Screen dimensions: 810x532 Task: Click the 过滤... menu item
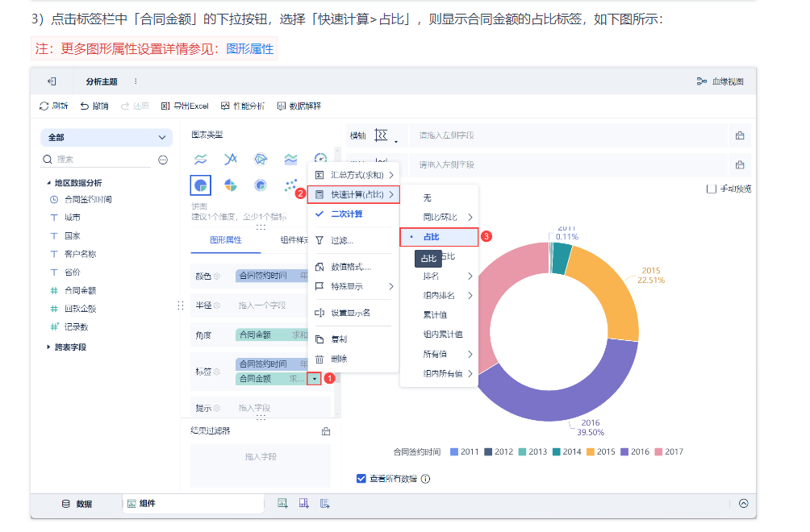click(354, 240)
